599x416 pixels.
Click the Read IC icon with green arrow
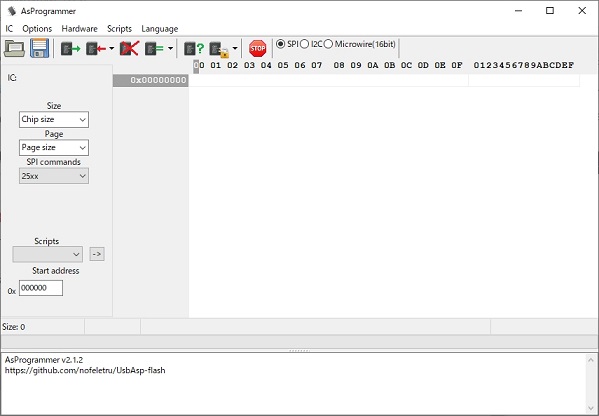click(71, 49)
